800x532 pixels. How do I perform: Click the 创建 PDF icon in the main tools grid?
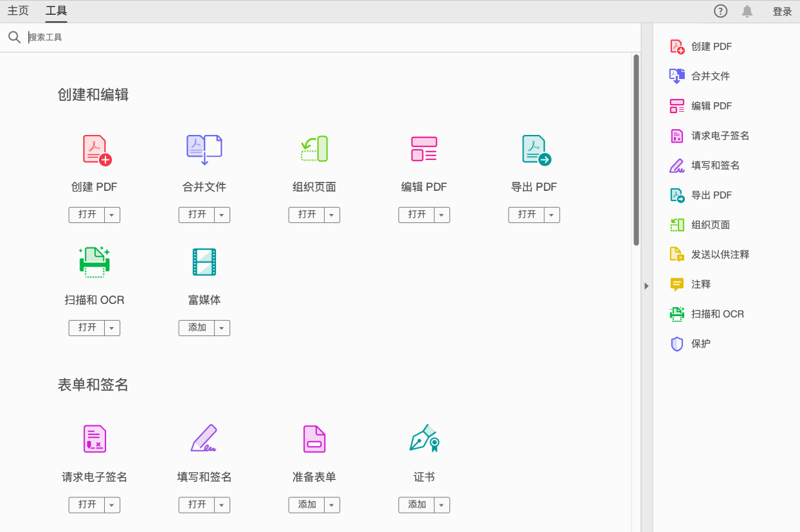pos(96,150)
